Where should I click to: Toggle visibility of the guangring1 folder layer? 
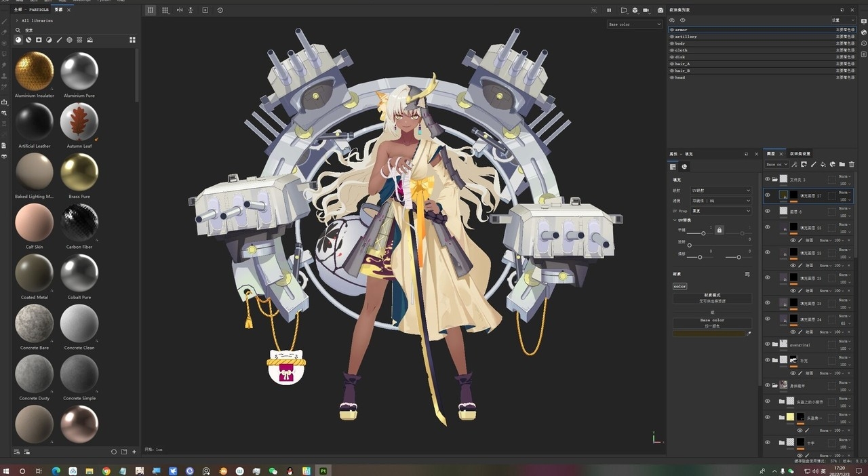point(768,344)
